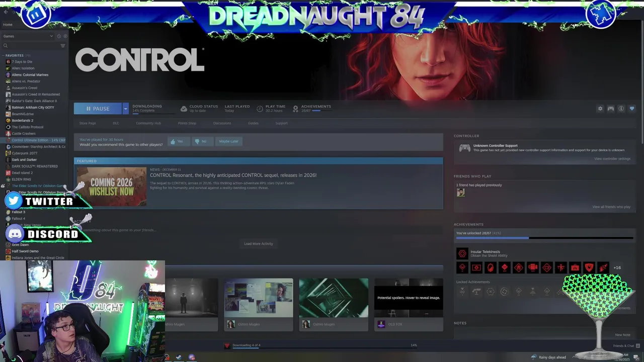Image resolution: width=644 pixels, height=362 pixels.
Task: Click Load More Activity
Action: pos(259,244)
